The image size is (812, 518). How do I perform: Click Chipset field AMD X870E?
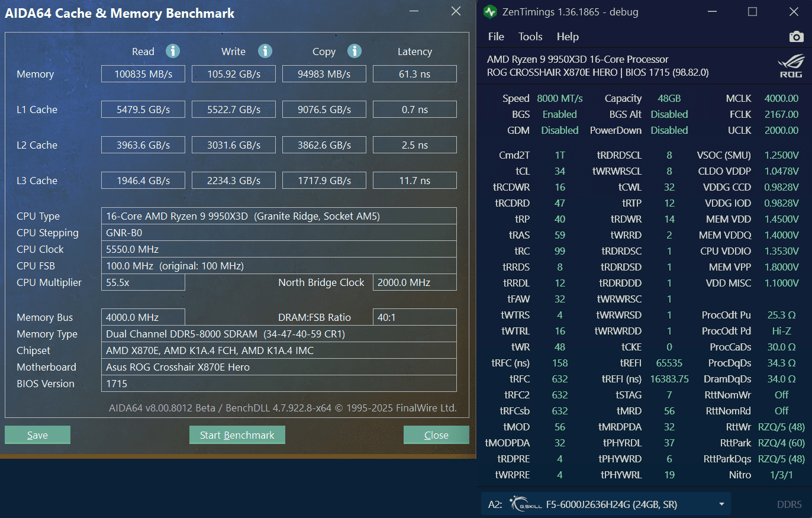pos(279,350)
